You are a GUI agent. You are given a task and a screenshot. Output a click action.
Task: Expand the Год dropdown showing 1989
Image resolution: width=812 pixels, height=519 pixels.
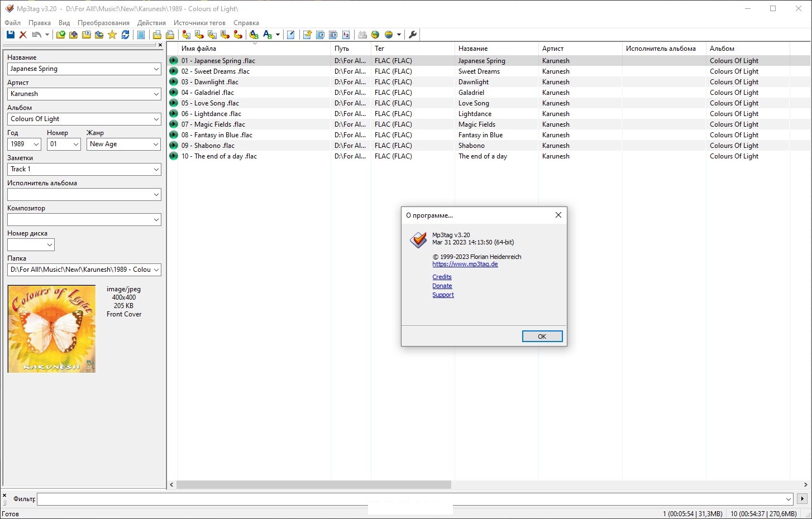[36, 144]
